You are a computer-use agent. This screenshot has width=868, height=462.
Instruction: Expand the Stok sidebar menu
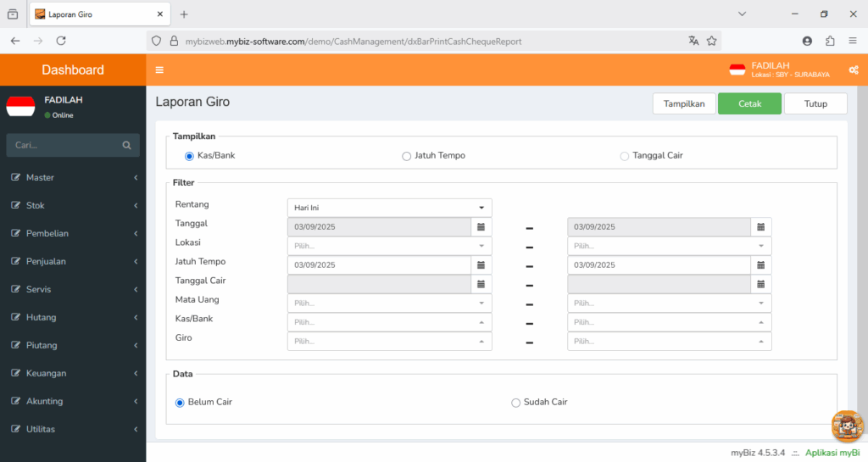pos(73,205)
